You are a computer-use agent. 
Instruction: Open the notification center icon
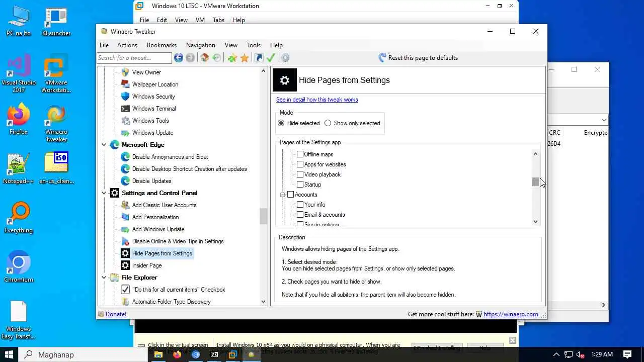[x=627, y=354]
